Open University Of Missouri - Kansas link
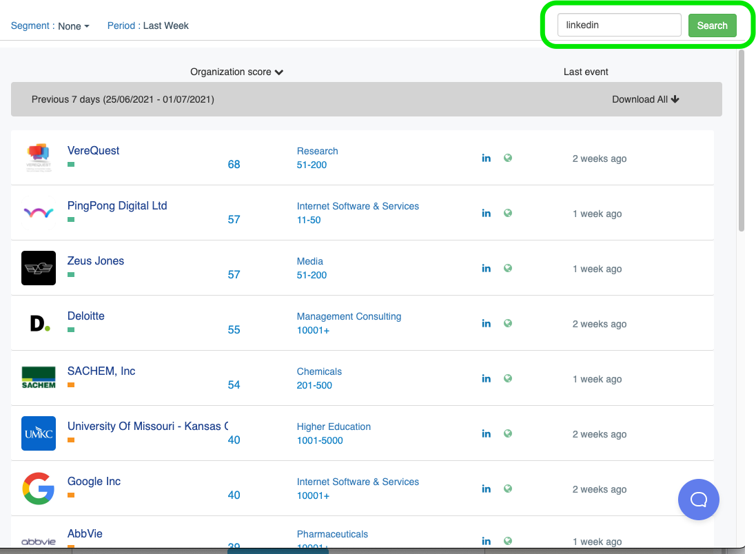Image resolution: width=756 pixels, height=554 pixels. click(x=147, y=427)
